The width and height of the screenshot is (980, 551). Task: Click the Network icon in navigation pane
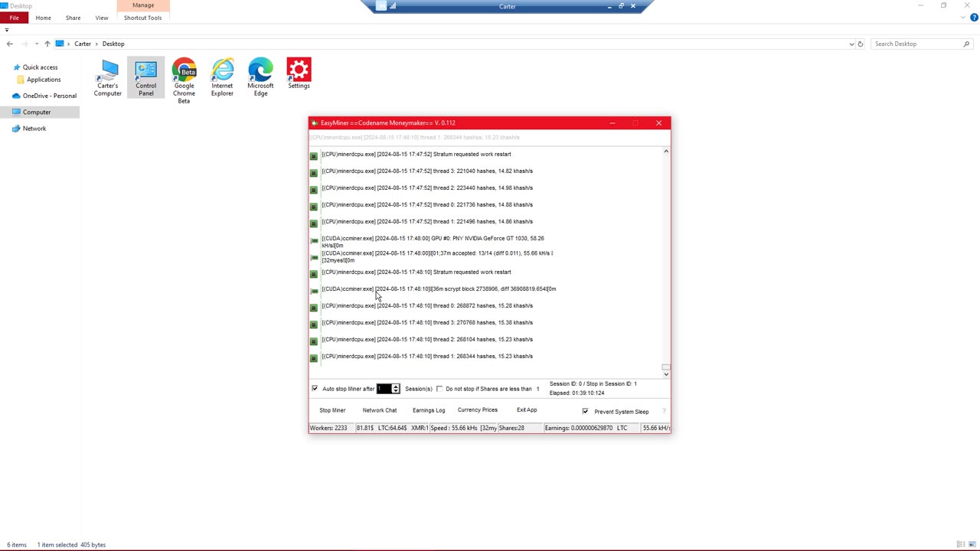pyautogui.click(x=16, y=129)
